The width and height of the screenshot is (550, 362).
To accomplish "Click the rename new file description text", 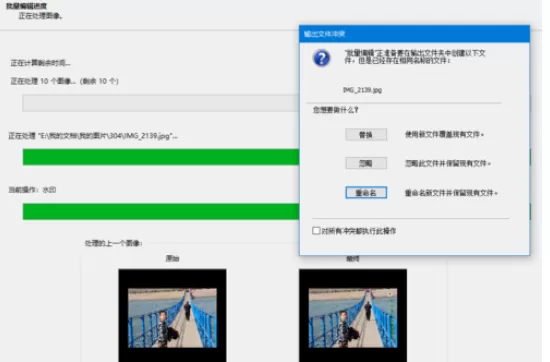I will pos(451,193).
